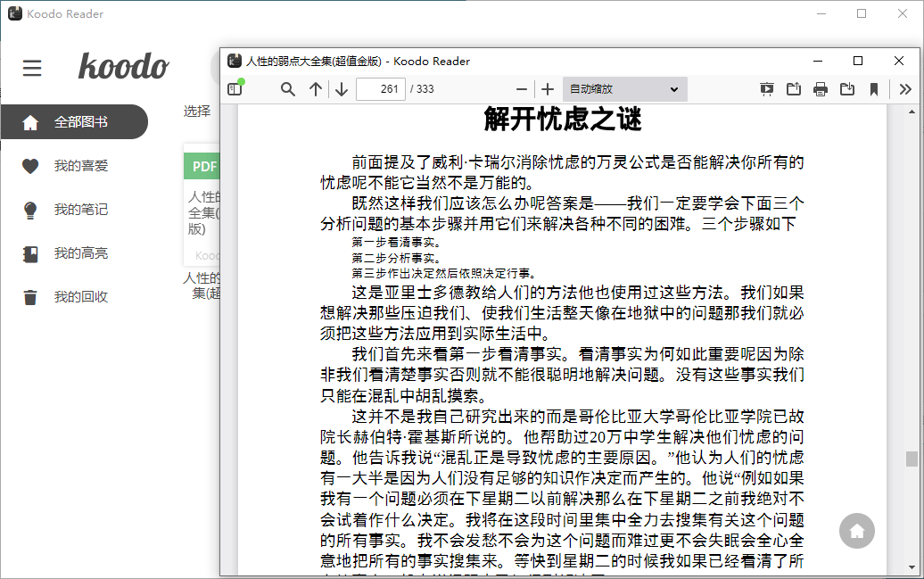This screenshot has height=579, width=924.
Task: Toggle the PDF sidebar panel
Action: point(235,89)
